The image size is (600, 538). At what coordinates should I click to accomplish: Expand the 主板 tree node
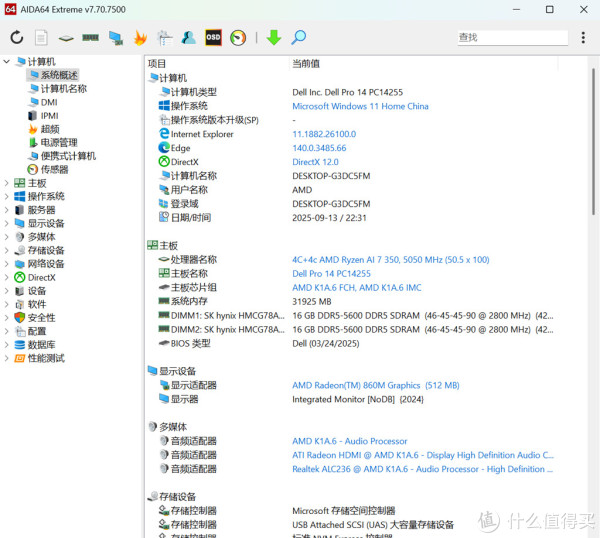(7, 183)
